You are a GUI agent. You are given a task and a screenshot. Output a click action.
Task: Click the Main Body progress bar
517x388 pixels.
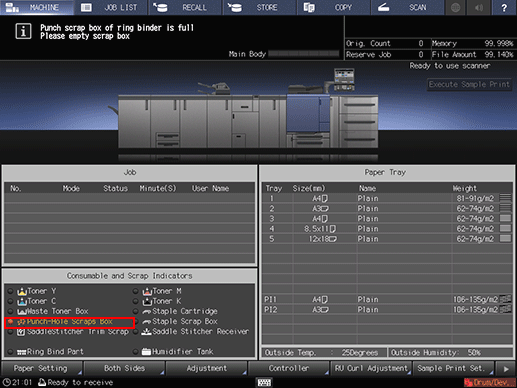pyautogui.click(x=303, y=54)
